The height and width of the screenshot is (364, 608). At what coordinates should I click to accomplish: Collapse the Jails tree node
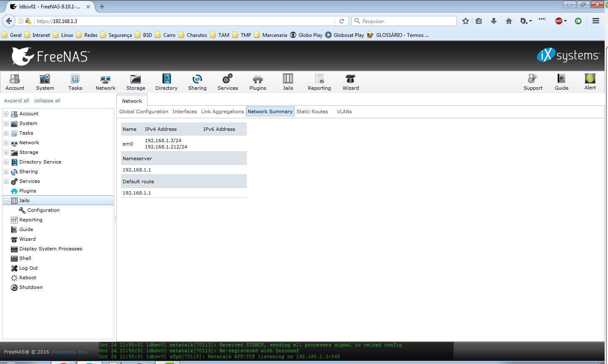tap(6, 201)
